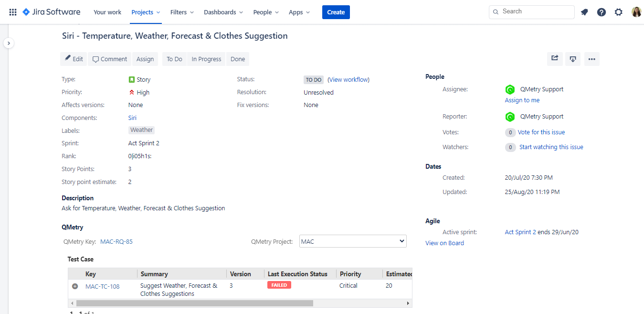
Task: Transition the issue to Done
Action: (238, 59)
